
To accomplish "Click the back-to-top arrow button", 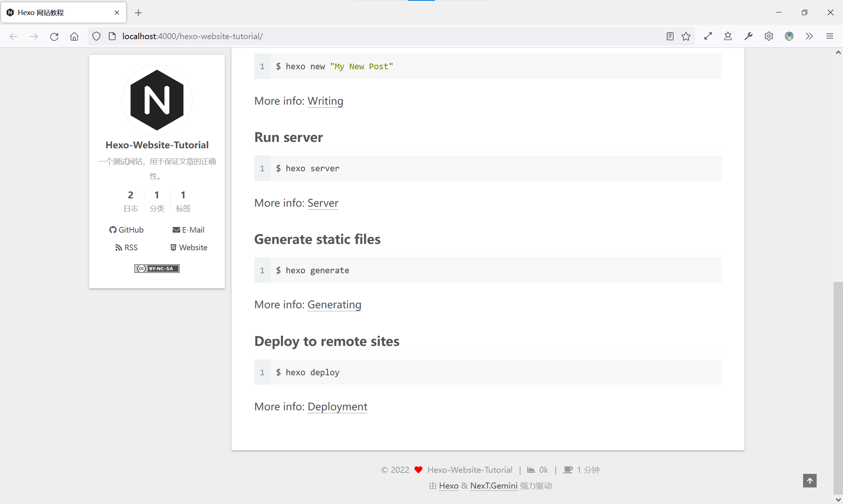I will (x=809, y=481).
